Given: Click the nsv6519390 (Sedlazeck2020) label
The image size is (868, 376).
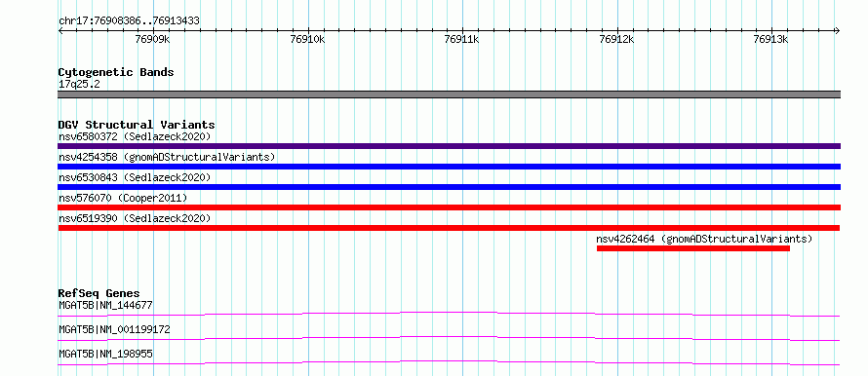Looking at the screenshot, I should click(x=135, y=218).
